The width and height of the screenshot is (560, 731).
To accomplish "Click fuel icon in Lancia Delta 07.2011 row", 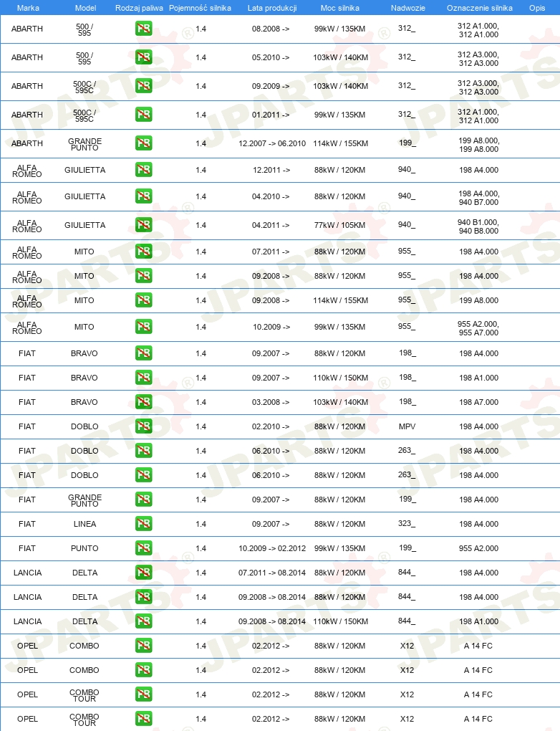I will 144,573.
